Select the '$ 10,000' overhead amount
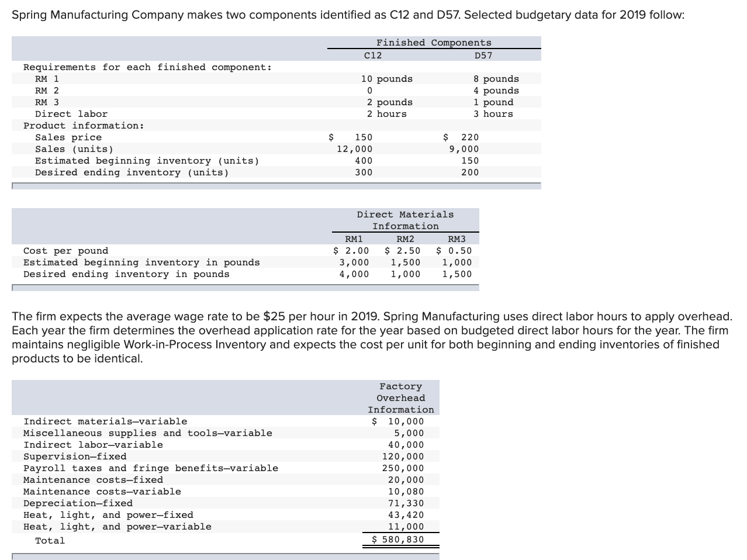 (398, 421)
